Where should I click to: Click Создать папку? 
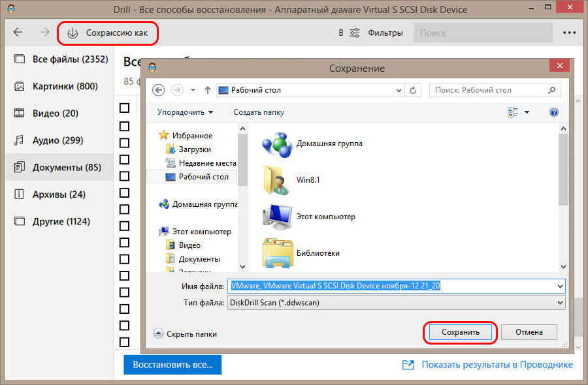(259, 112)
